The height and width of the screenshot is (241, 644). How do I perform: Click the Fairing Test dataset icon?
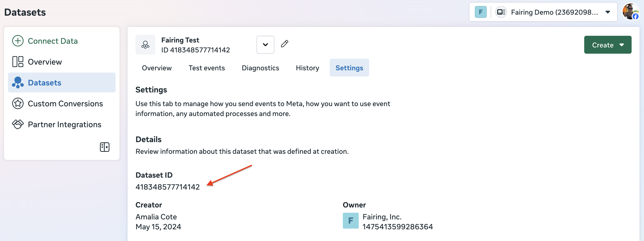(145, 45)
